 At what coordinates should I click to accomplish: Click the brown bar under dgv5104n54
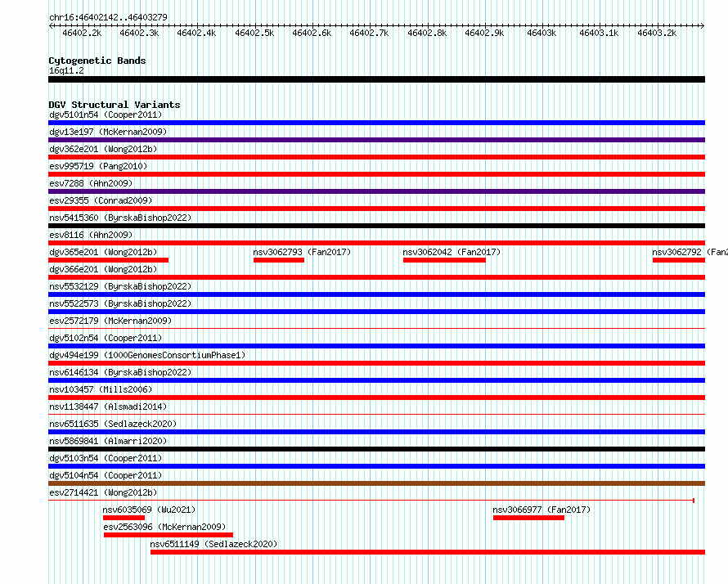coord(376,483)
